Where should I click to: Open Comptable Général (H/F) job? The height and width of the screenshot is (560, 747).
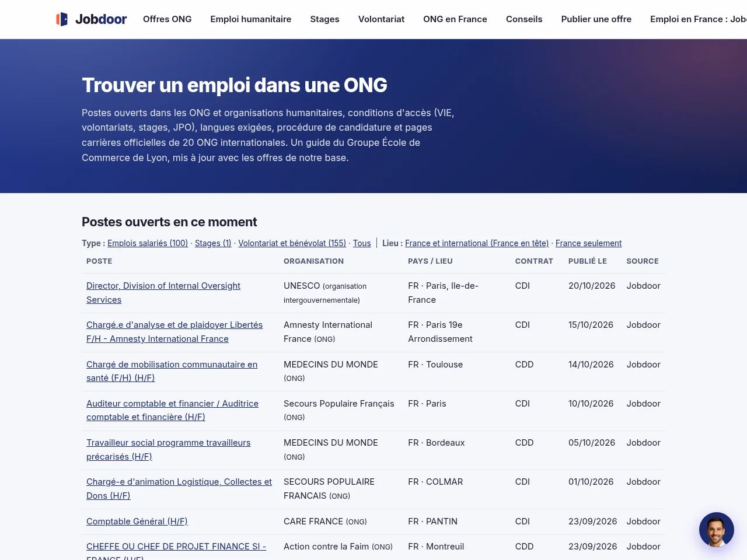[x=137, y=521]
